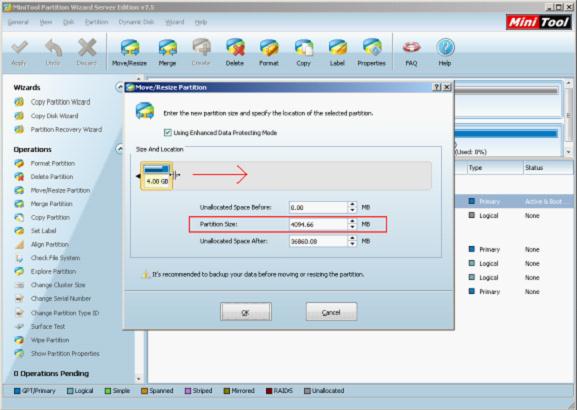The image size is (577, 410).
Task: Open the Help menu
Action: pyautogui.click(x=201, y=22)
